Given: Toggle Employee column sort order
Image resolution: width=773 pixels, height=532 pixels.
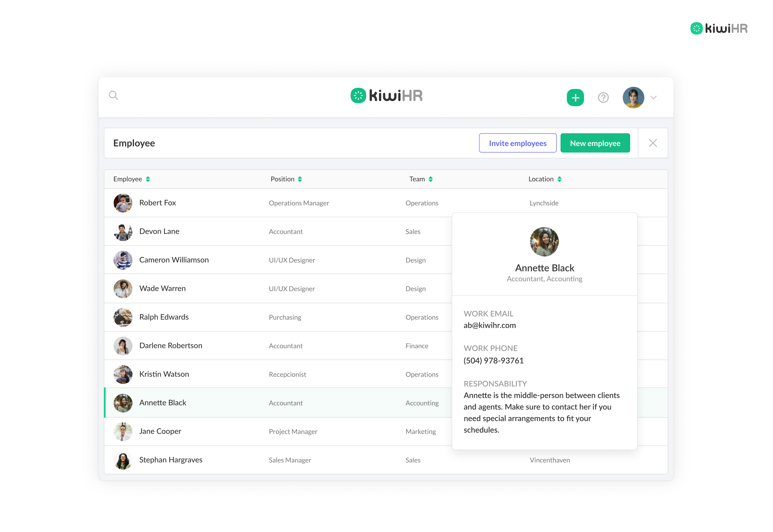Looking at the screenshot, I should coord(149,179).
